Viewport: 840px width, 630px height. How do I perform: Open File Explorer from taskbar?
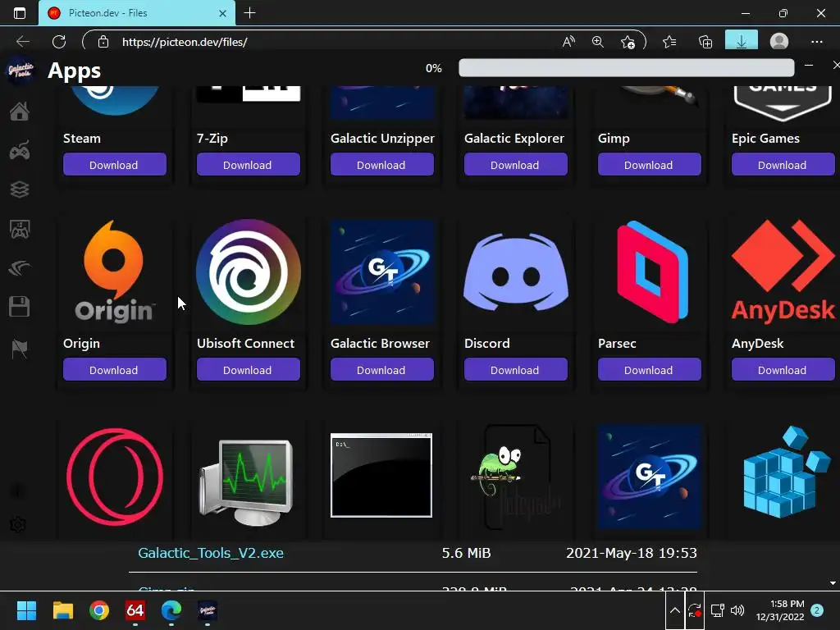click(x=62, y=610)
